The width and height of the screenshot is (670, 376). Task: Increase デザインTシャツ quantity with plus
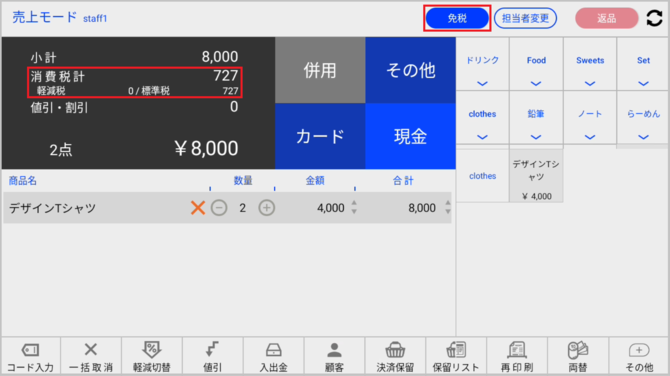pyautogui.click(x=267, y=208)
